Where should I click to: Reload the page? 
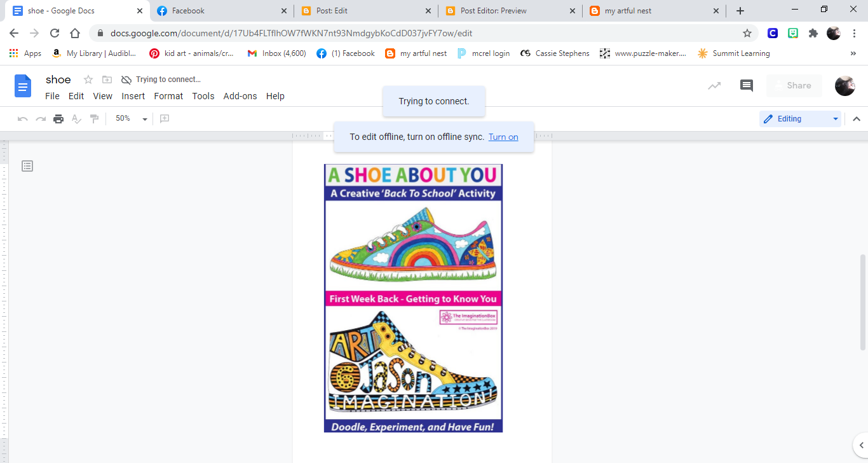pos(55,33)
